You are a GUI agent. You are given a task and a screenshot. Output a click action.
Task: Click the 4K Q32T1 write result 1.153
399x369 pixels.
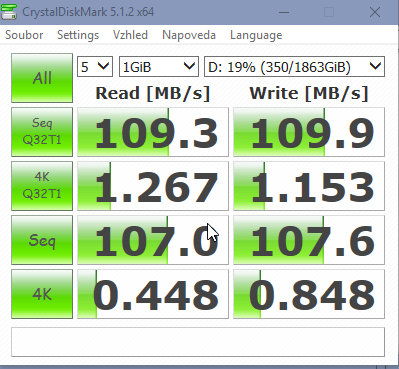[x=309, y=186]
